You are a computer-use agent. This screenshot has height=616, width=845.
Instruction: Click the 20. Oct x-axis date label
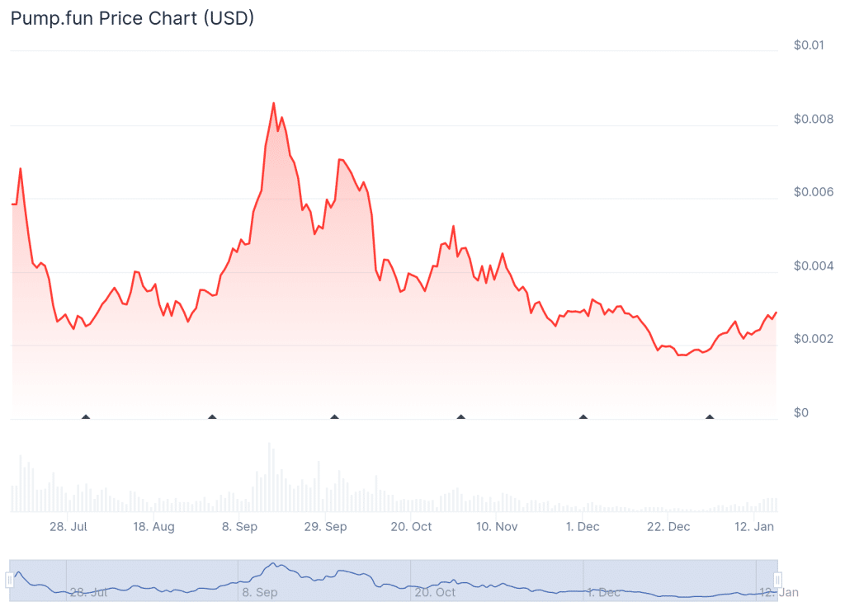point(411,527)
